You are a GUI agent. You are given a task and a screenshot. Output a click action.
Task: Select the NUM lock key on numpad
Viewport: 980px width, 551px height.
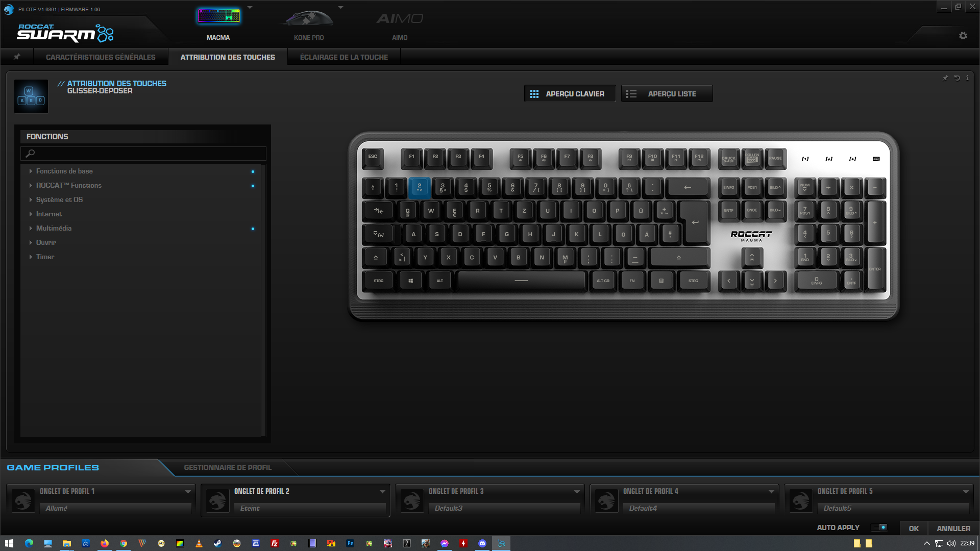coord(805,187)
